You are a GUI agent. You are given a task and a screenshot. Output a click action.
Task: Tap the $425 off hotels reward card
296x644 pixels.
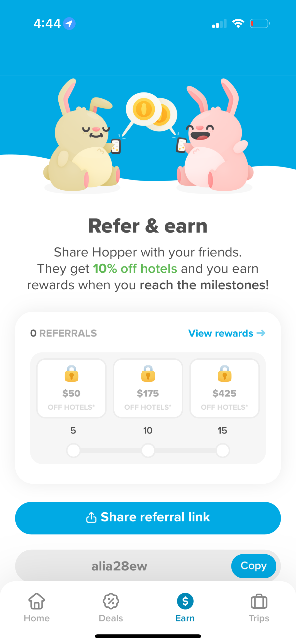225,388
